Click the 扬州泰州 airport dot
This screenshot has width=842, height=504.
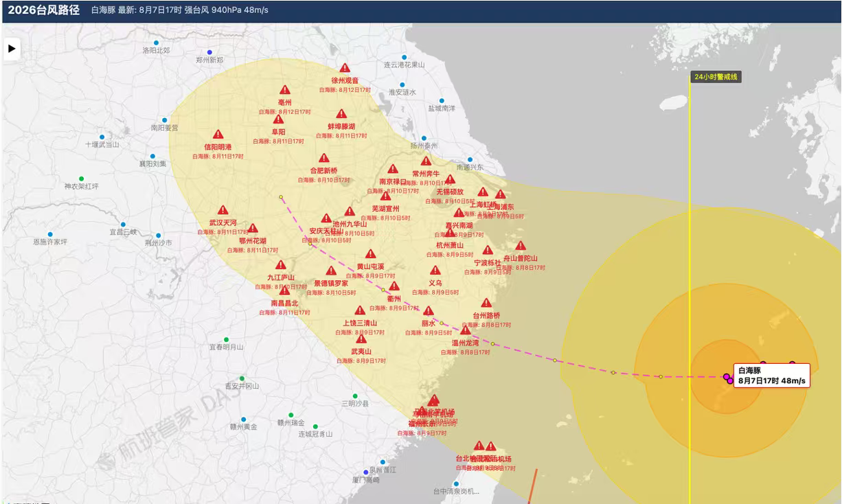(x=424, y=138)
